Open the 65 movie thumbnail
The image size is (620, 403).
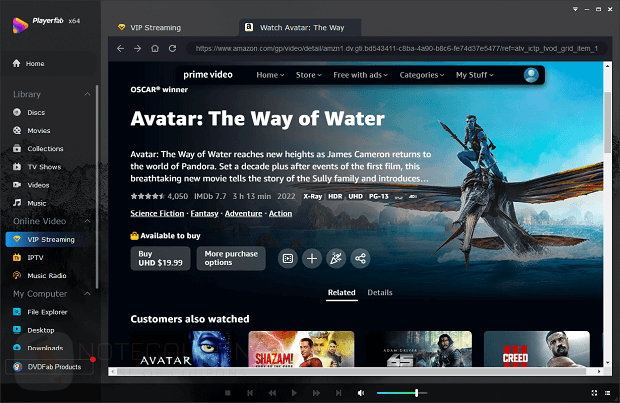point(419,349)
